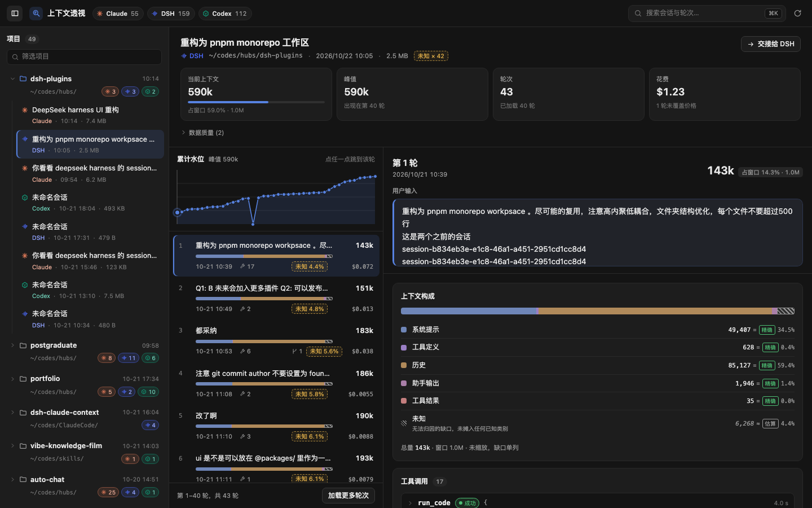Screen dimensions: 812x508
Task: Click the Claude badge 25 on auto-chat
Action: click(x=108, y=492)
